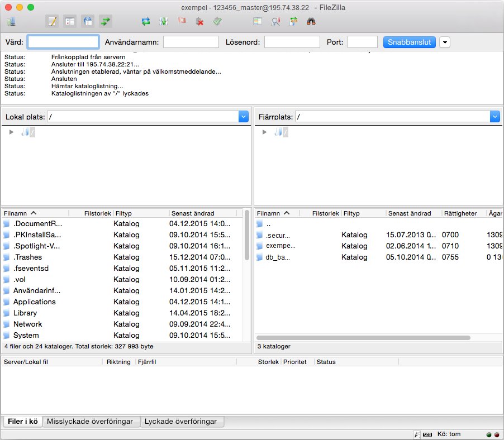504x440 pixels.
Task: Select the .DocumentR... folder row
Action: pyautogui.click(x=123, y=224)
